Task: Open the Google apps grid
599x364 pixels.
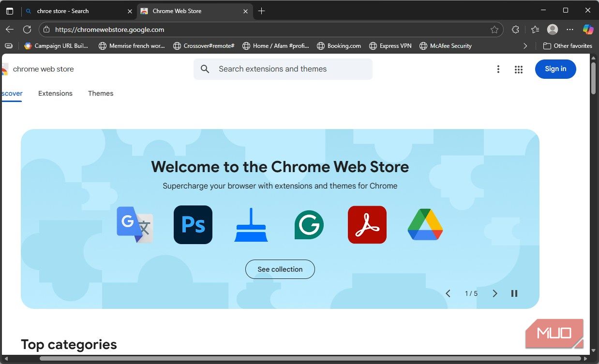Action: pyautogui.click(x=519, y=69)
